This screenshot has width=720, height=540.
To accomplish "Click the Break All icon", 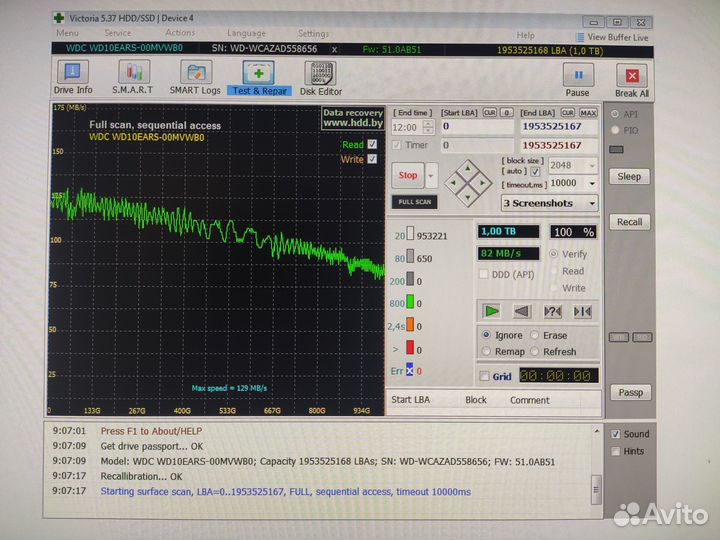I will (x=632, y=79).
